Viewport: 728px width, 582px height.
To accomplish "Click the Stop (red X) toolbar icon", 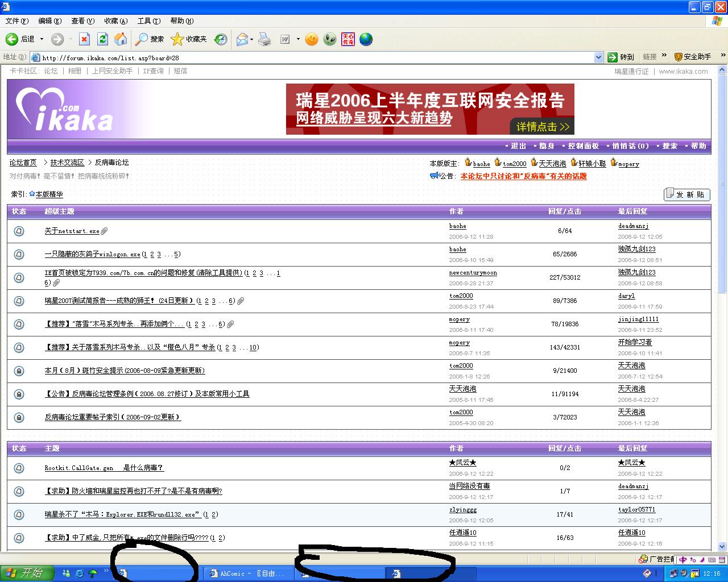I will click(x=84, y=39).
